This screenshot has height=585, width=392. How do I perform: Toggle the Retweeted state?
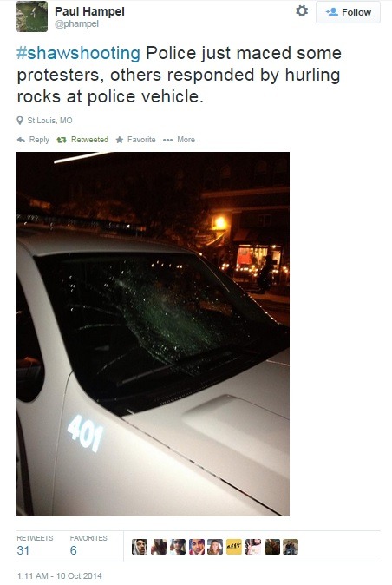click(x=82, y=140)
